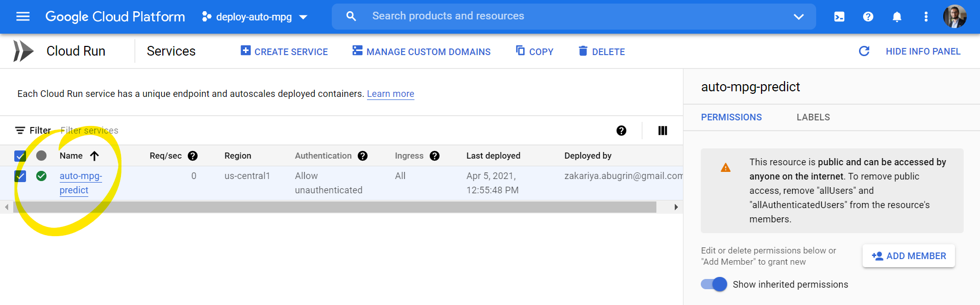Click the Apr 5, 2021 deployment time
The image size is (980, 305).
point(492,183)
